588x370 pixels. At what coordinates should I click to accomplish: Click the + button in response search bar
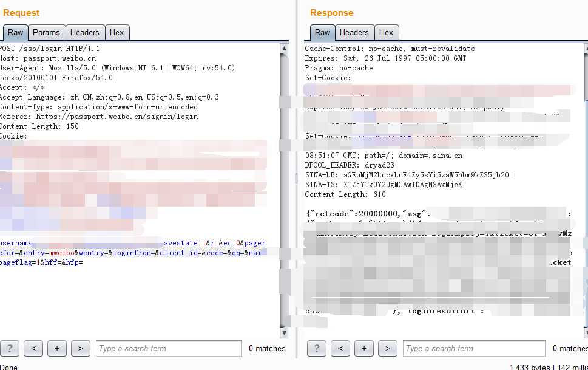pos(363,349)
